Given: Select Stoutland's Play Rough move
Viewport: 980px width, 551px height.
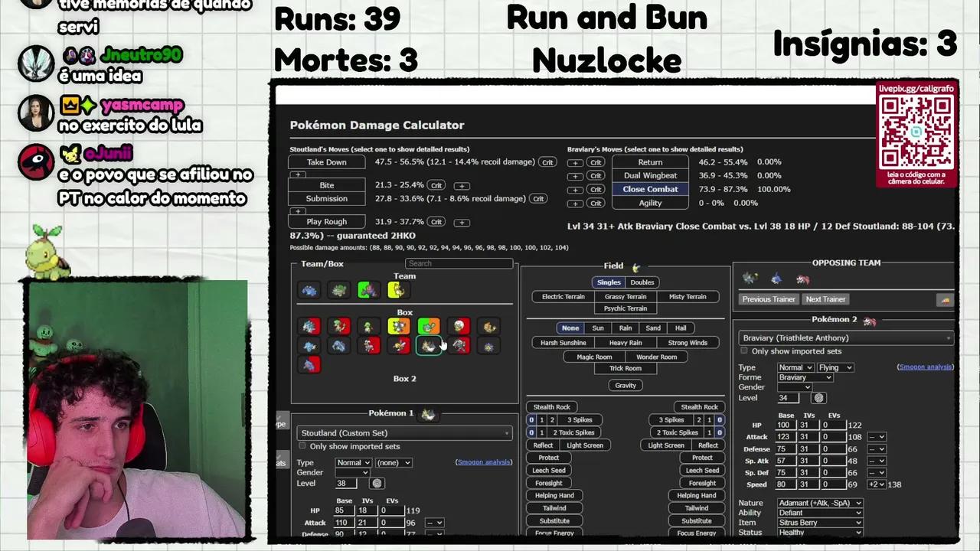Looking at the screenshot, I should pos(327,222).
